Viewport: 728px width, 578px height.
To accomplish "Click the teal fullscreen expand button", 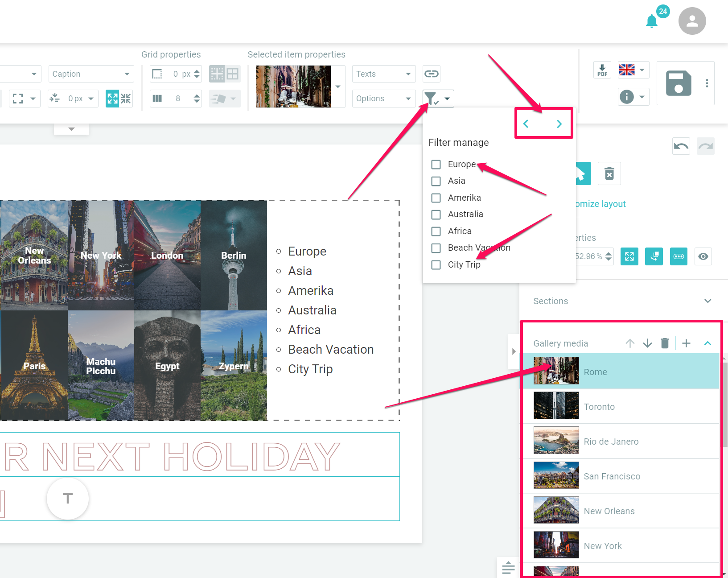I will pos(629,256).
